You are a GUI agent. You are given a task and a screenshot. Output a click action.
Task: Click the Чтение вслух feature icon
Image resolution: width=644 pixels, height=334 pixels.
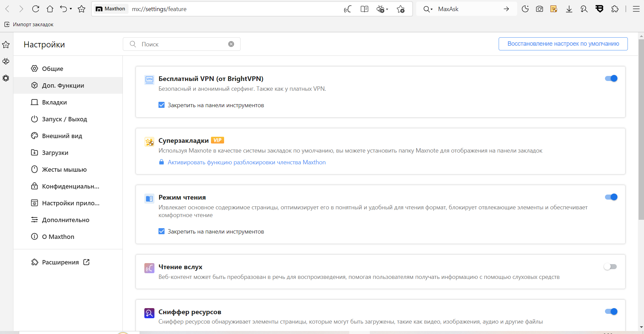tap(149, 268)
